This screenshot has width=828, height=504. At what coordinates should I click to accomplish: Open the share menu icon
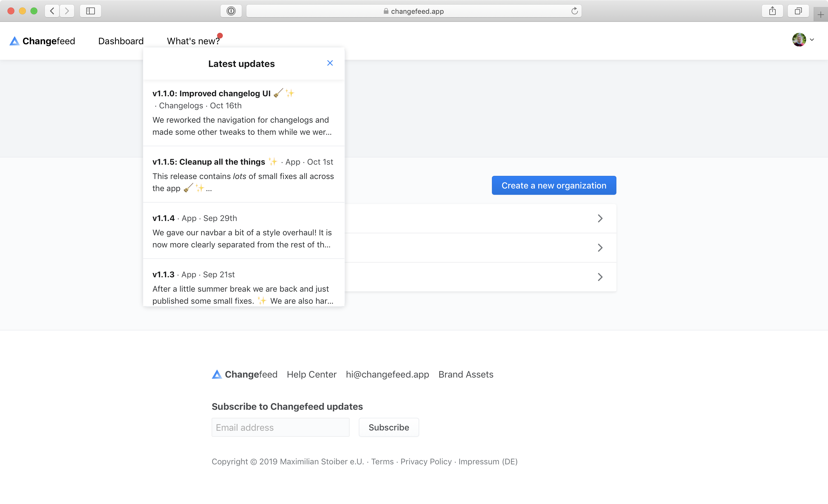772,11
